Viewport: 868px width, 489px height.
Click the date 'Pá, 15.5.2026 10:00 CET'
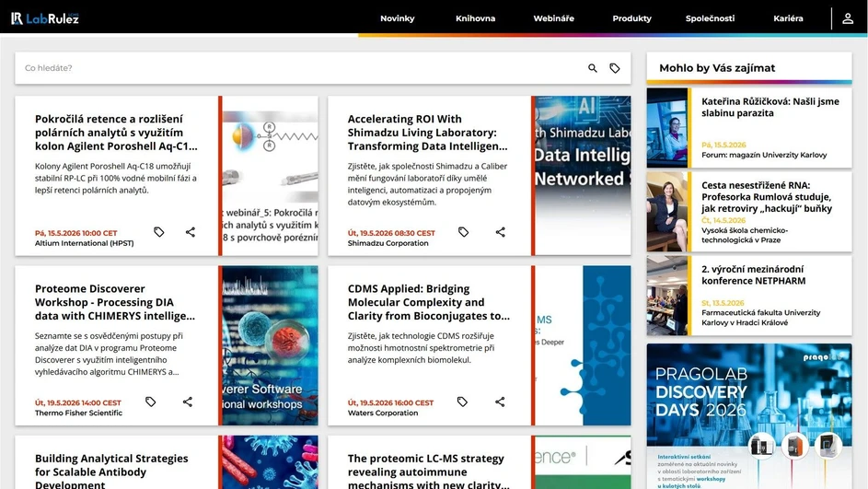[75, 233]
